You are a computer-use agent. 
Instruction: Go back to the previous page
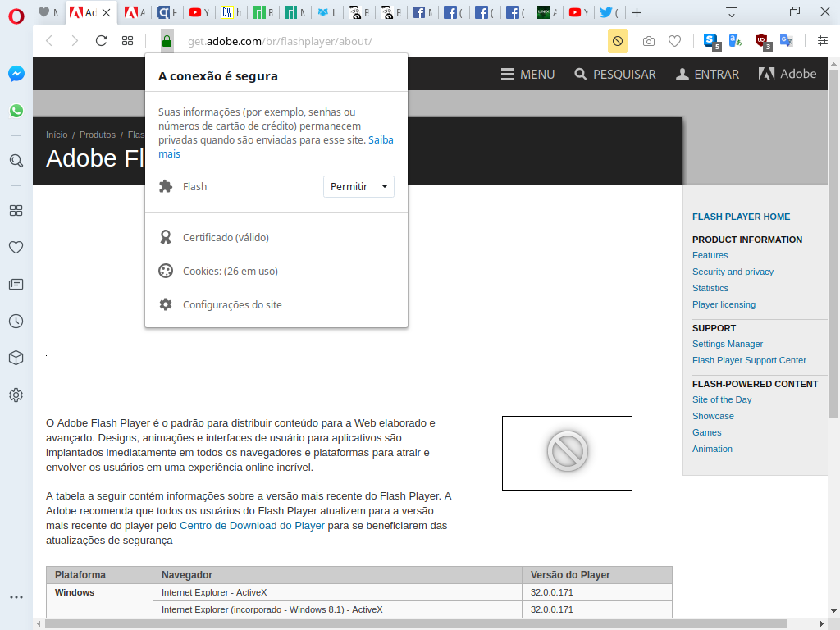[x=49, y=41]
